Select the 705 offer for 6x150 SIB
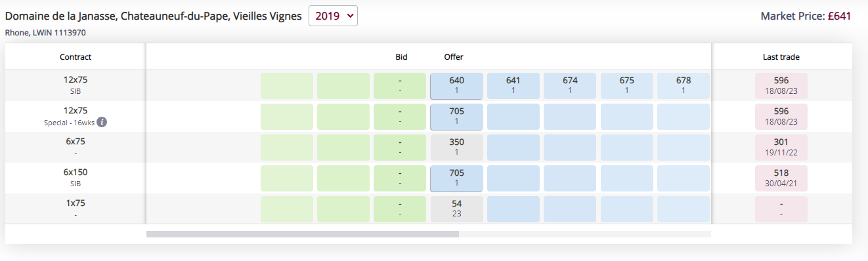The image size is (868, 261). [x=456, y=178]
